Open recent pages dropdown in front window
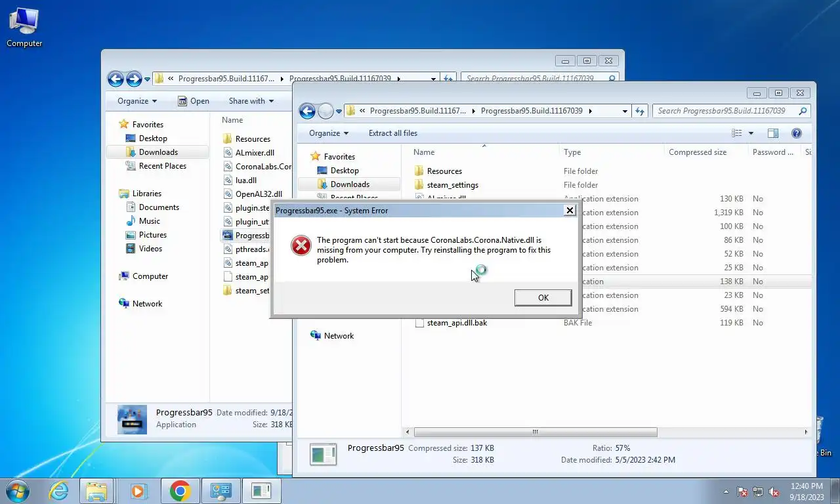The height and width of the screenshot is (504, 840). click(x=339, y=112)
